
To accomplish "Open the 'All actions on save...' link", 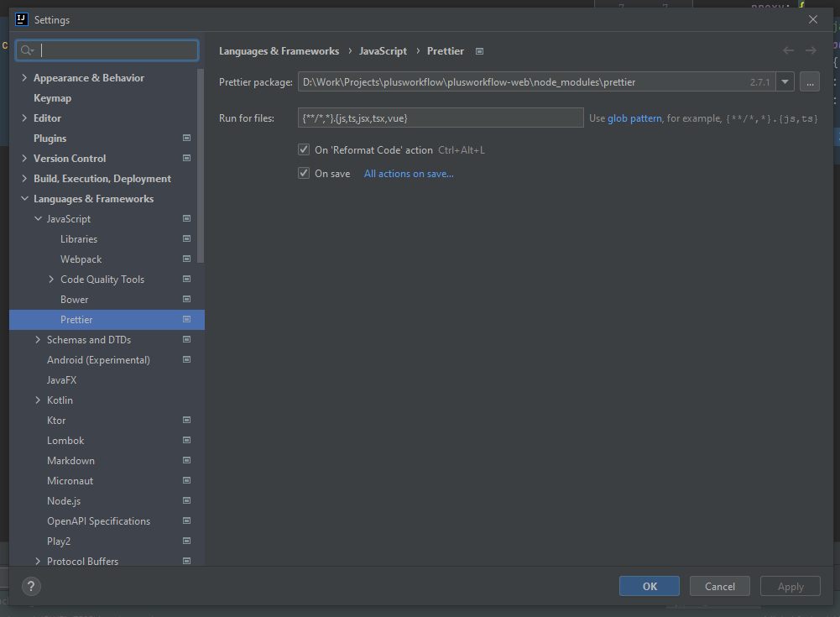I will [409, 174].
